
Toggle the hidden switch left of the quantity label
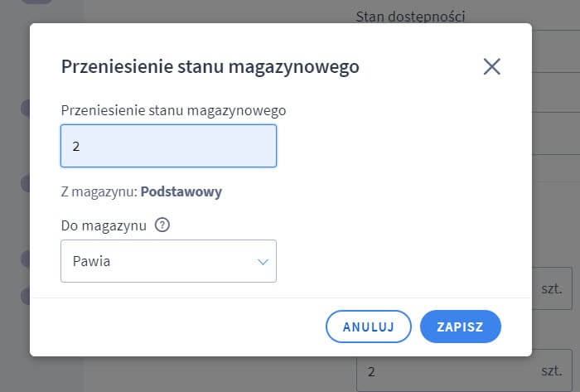click(25, 108)
